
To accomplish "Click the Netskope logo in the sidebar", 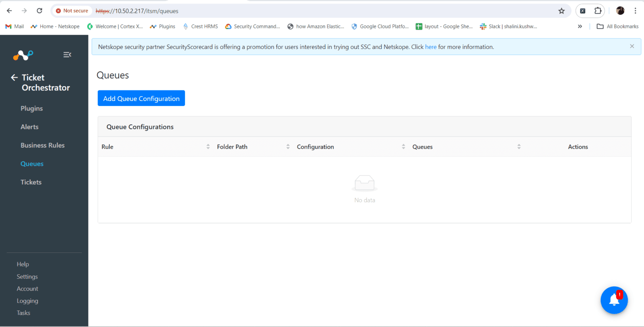I will point(23,55).
